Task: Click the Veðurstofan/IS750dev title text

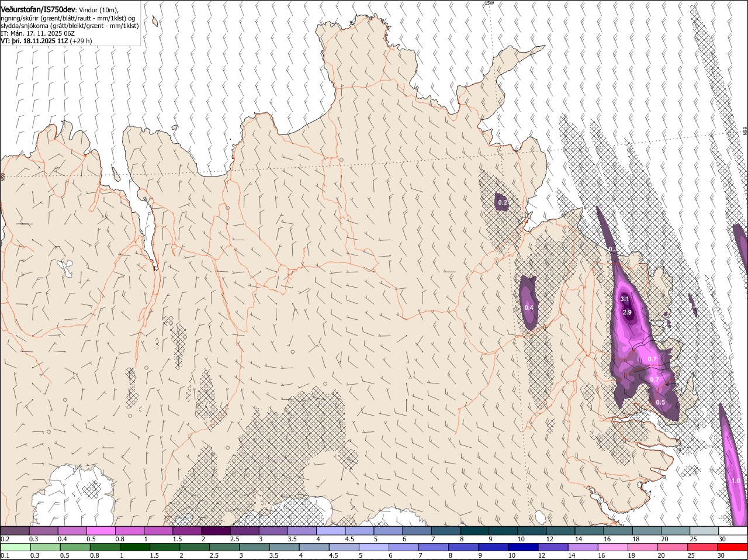Action: (38, 9)
